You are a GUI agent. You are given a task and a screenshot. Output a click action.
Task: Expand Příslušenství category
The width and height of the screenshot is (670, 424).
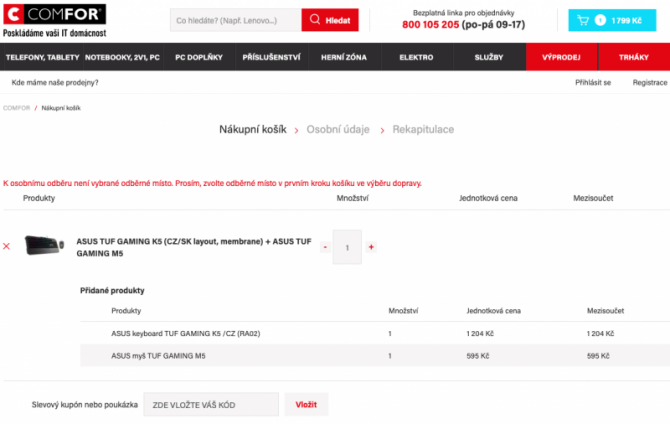pos(271,57)
